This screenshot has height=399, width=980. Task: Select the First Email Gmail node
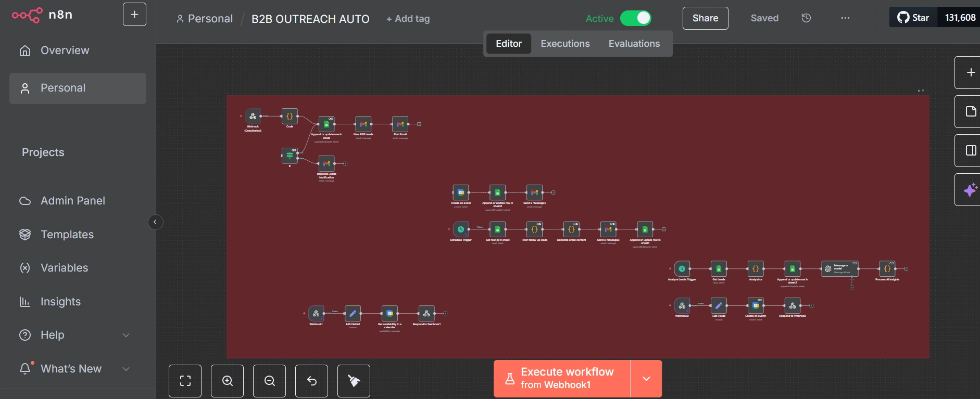coord(400,124)
